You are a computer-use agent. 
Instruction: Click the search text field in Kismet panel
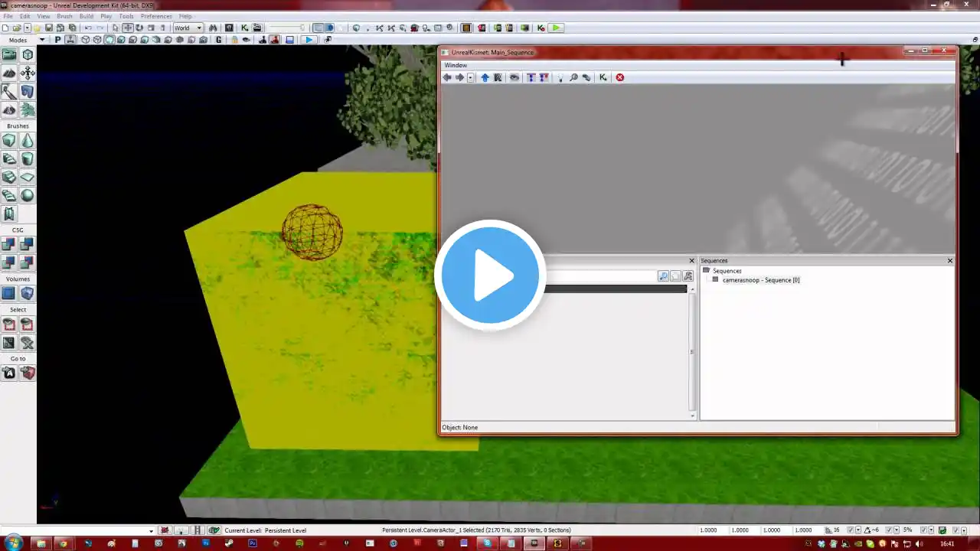(x=601, y=276)
